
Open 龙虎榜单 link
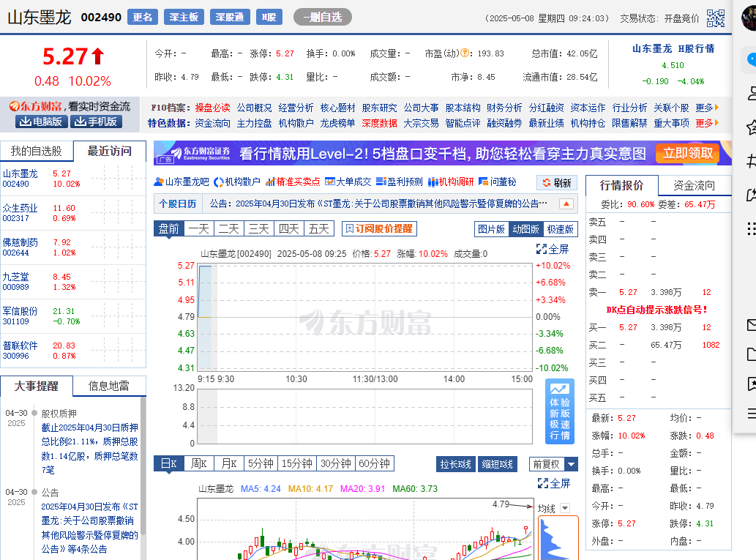[x=337, y=123]
